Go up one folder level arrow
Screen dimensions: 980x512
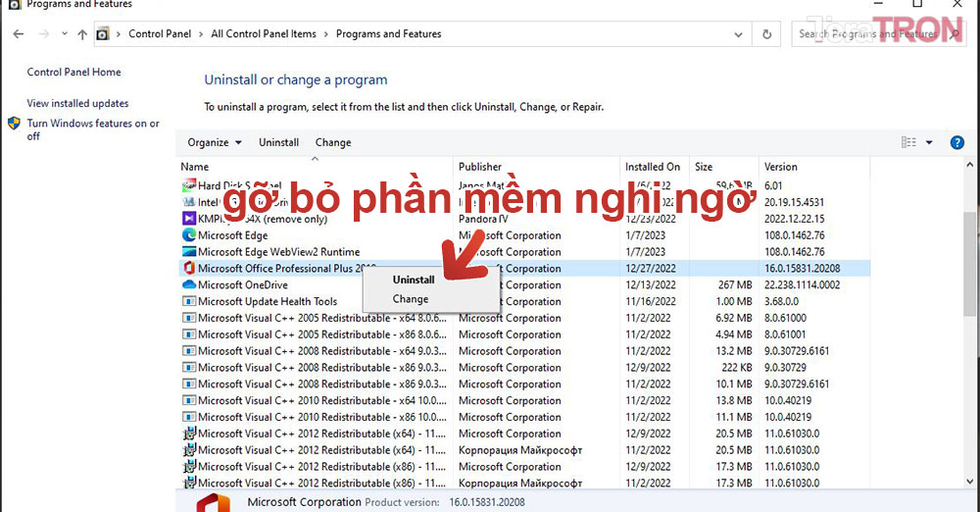click(x=82, y=34)
